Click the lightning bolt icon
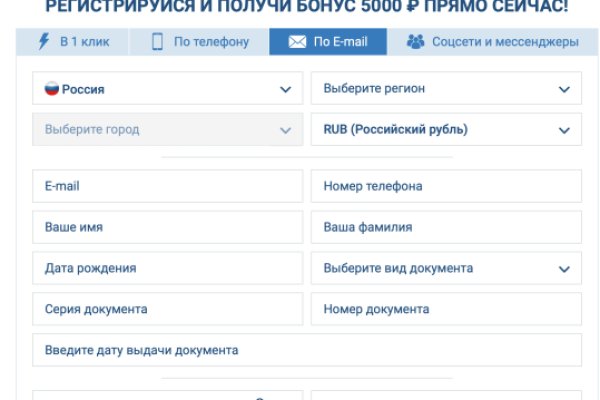 (x=43, y=42)
